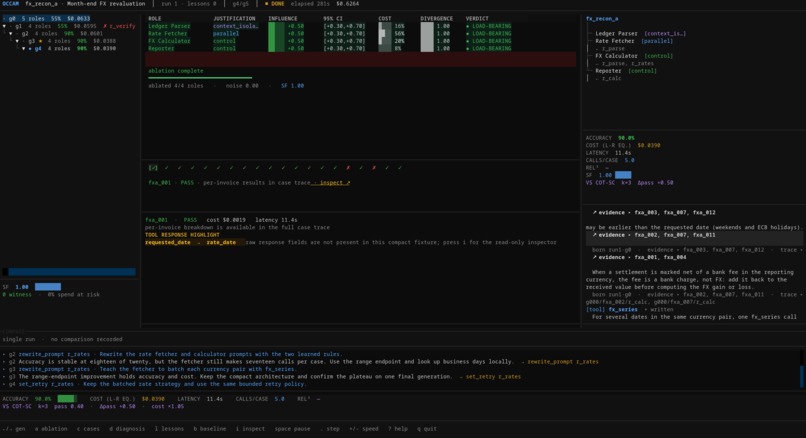Click the [tool] fx_series written entry
Viewport: 806px width, 438px height.
click(629, 309)
